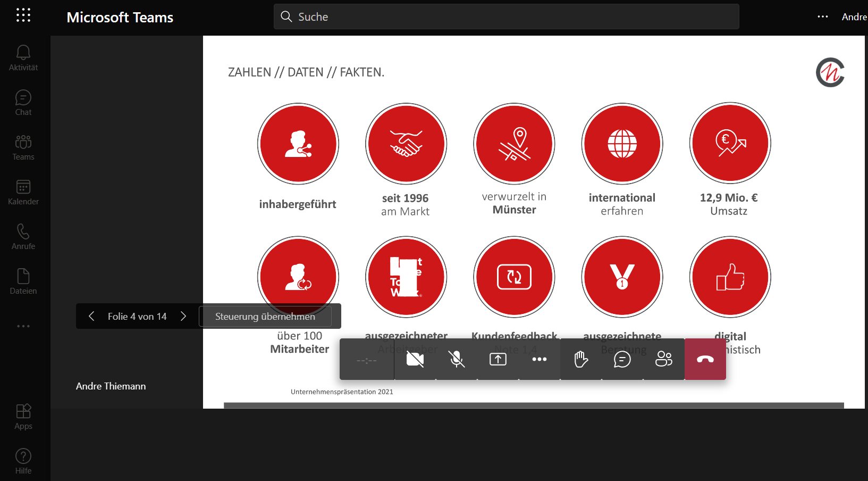Viewport: 868px width, 481px height.
Task: Click Steuerung übernehmen button
Action: click(x=265, y=316)
